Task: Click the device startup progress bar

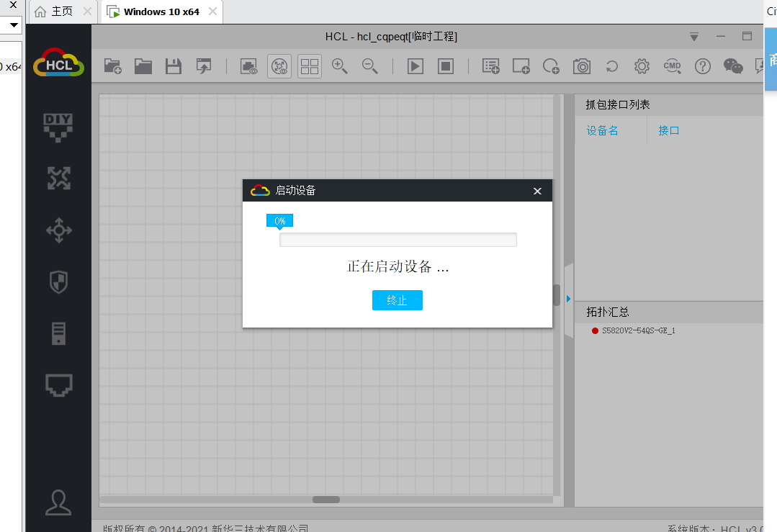Action: point(398,240)
